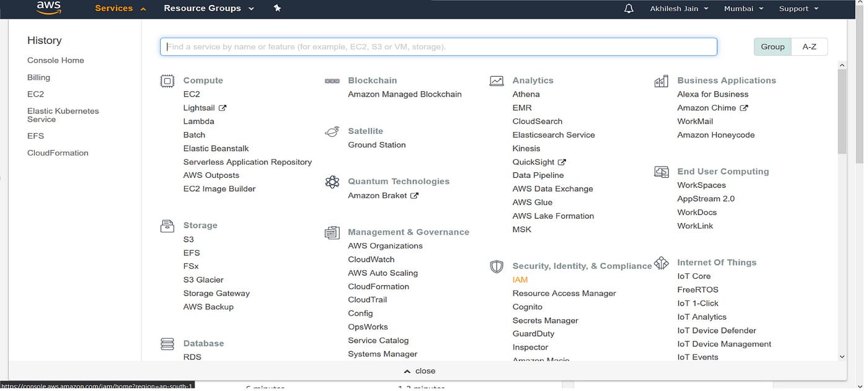
Task: Click the Storage category icon
Action: pos(167,226)
